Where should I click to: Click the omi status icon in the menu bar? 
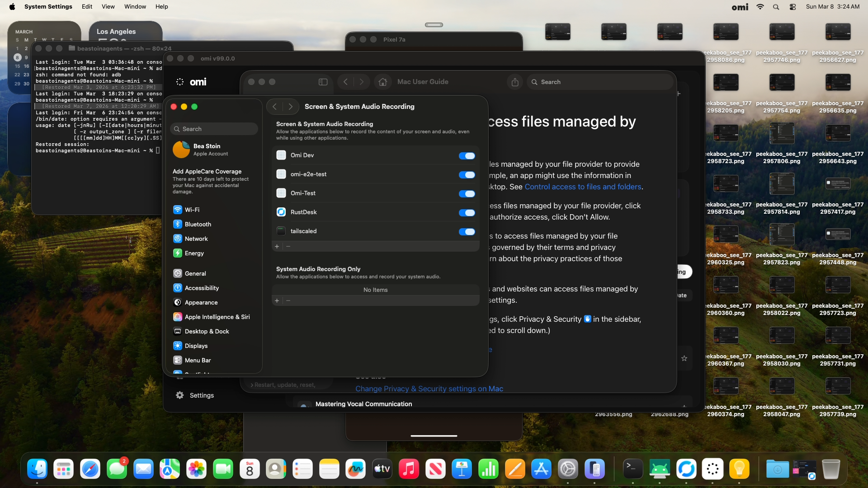coord(740,7)
